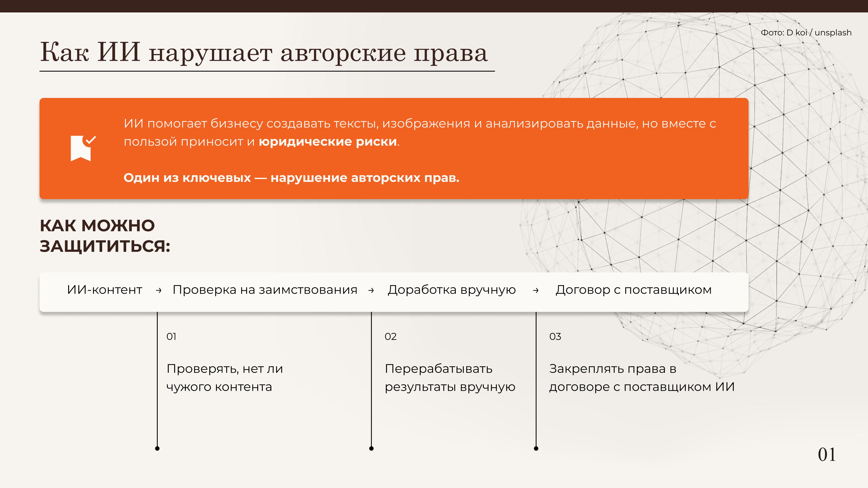
Task: Click the slide title Как ИИ нарушает авторские права
Action: (264, 53)
